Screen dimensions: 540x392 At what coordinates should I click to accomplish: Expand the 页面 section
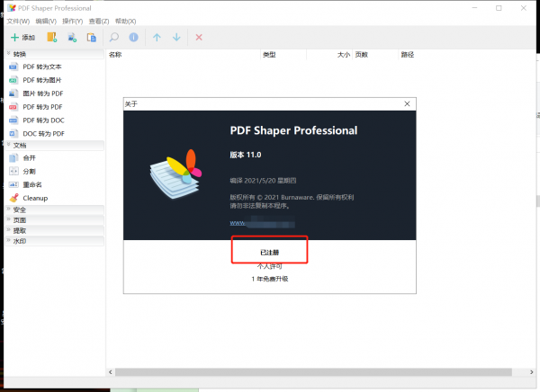pos(54,220)
